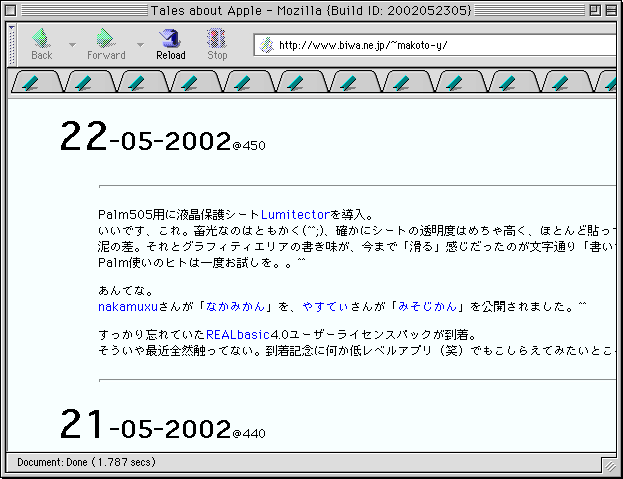The image size is (623, 479).
Task: Click the page icon beside the URL
Action: (267, 45)
